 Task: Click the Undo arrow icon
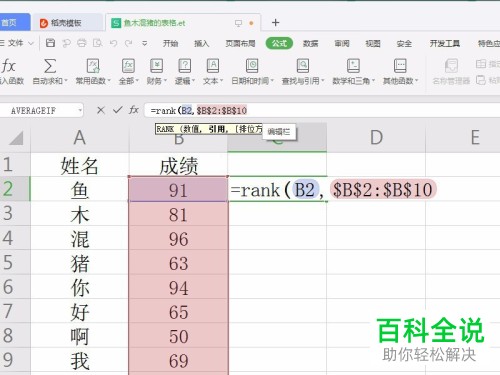113,43
